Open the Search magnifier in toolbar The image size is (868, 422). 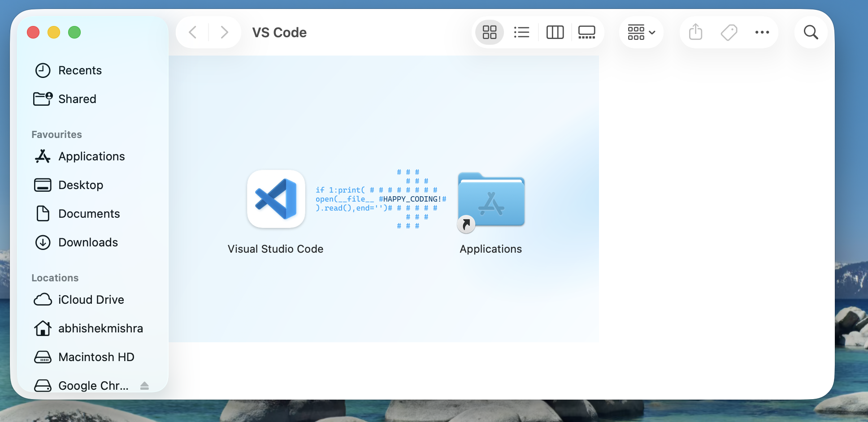(811, 32)
